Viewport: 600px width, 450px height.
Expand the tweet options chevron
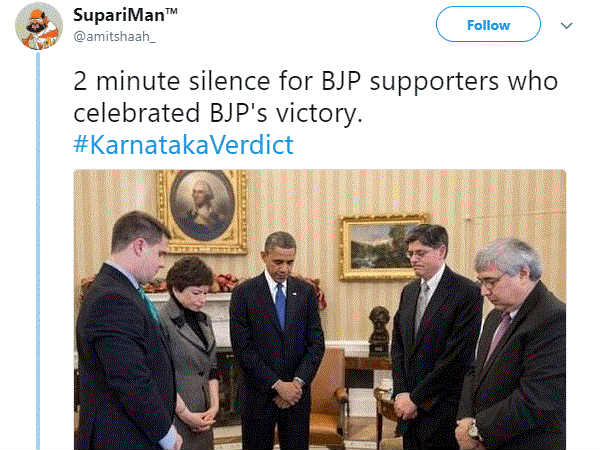(x=566, y=26)
